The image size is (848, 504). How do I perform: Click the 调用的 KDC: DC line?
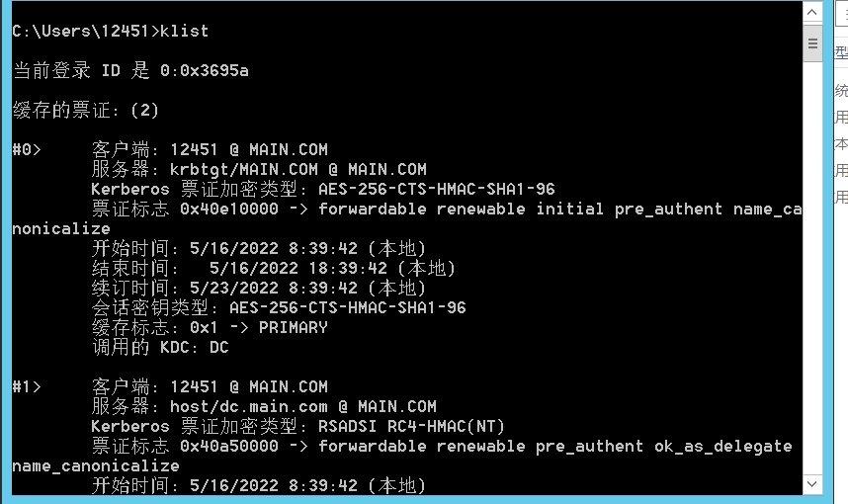point(160,347)
